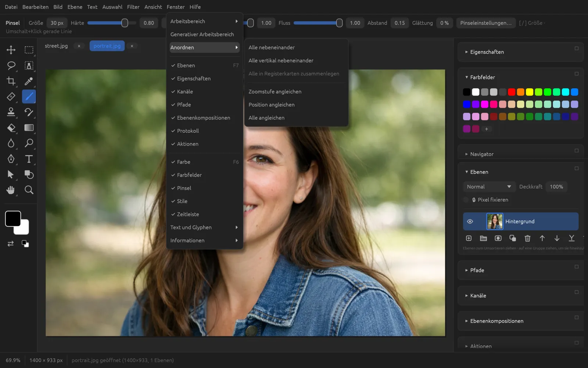Viewport: 588px width, 368px height.
Task: Select the Crop tool
Action: [x=11, y=81]
